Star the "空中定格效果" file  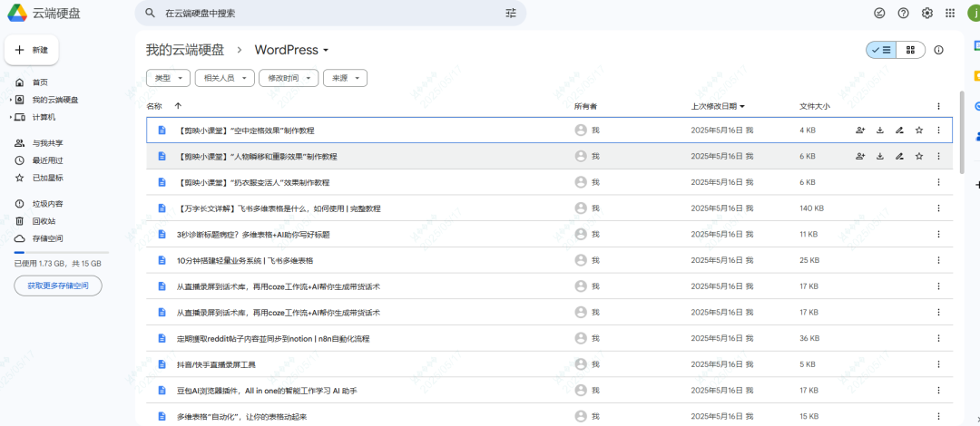click(x=918, y=130)
